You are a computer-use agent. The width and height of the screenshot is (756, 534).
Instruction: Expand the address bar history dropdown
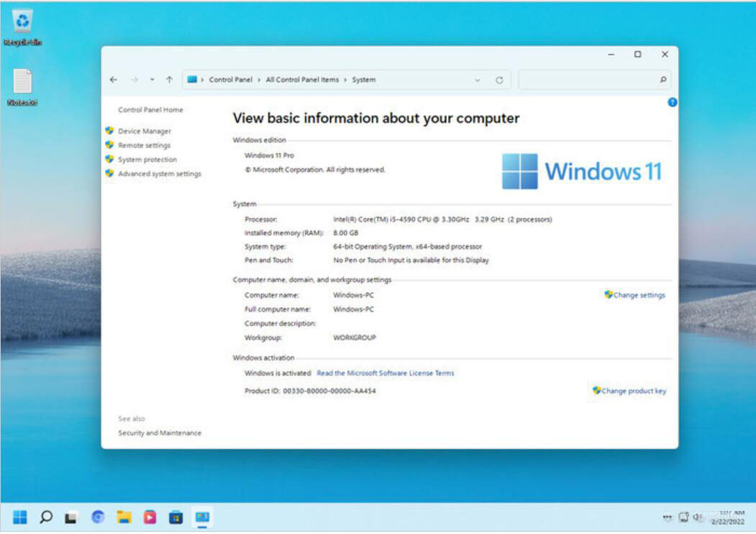pyautogui.click(x=478, y=80)
